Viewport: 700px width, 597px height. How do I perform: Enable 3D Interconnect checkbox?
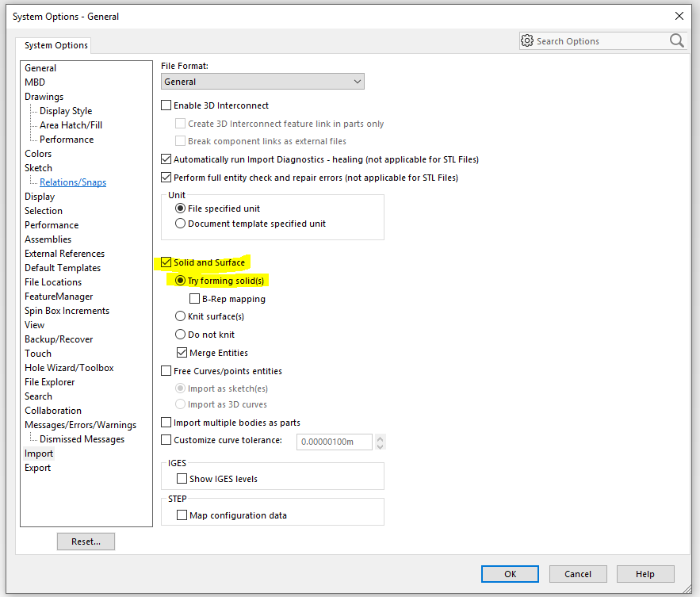pos(166,105)
